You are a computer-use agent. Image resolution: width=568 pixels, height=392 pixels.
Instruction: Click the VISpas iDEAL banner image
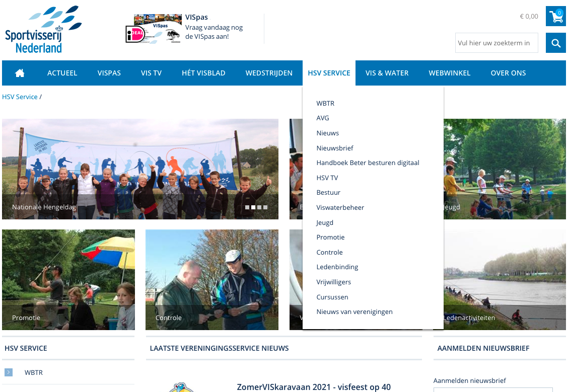154,29
